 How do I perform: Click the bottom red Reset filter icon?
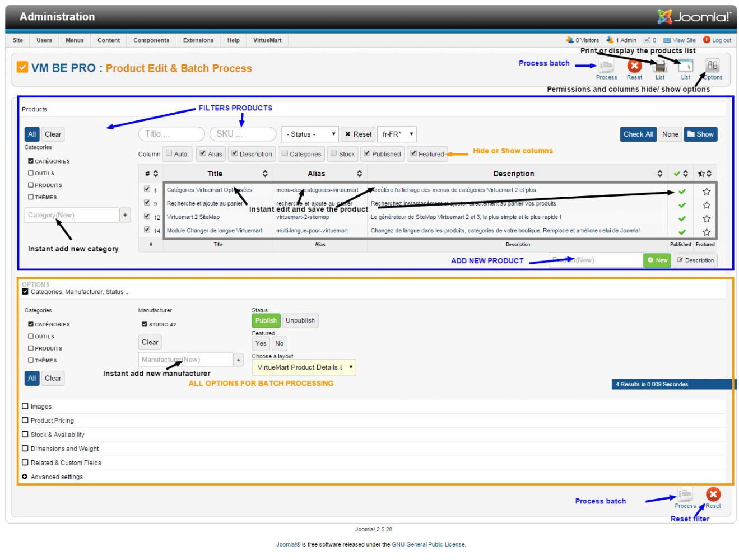713,494
